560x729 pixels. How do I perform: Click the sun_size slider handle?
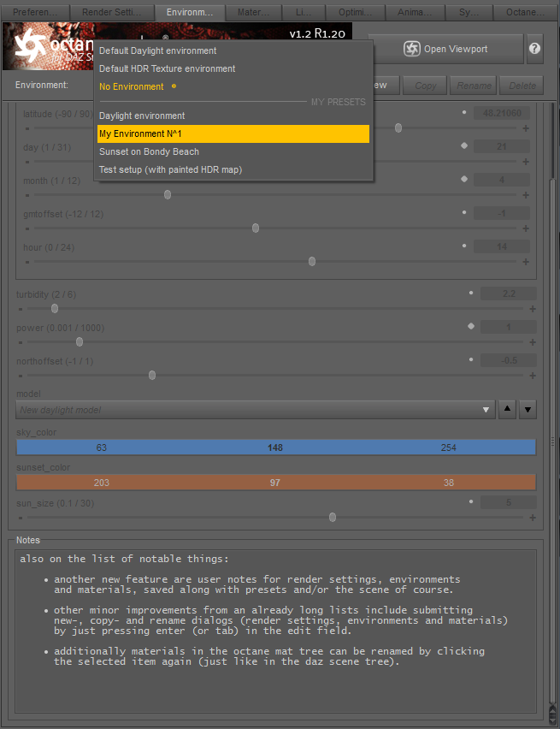pos(333,518)
